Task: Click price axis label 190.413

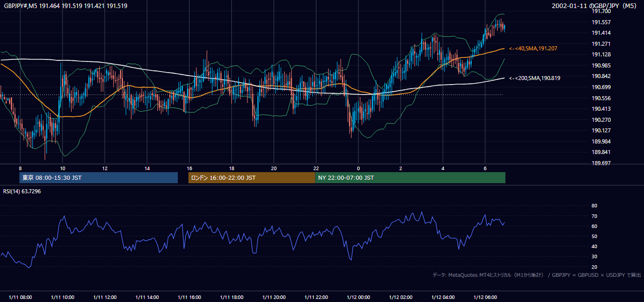Action: point(601,109)
